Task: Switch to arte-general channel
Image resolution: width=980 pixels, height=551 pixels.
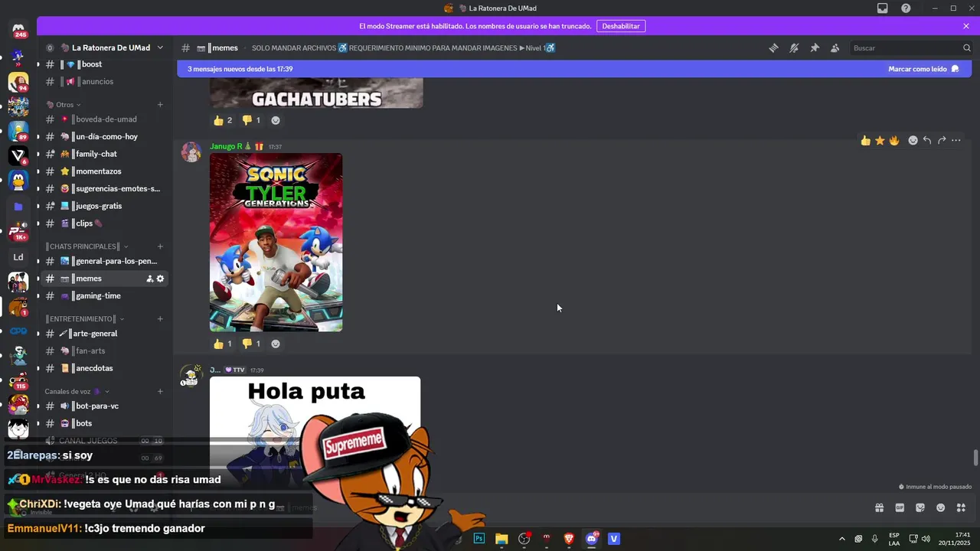Action: (105, 334)
